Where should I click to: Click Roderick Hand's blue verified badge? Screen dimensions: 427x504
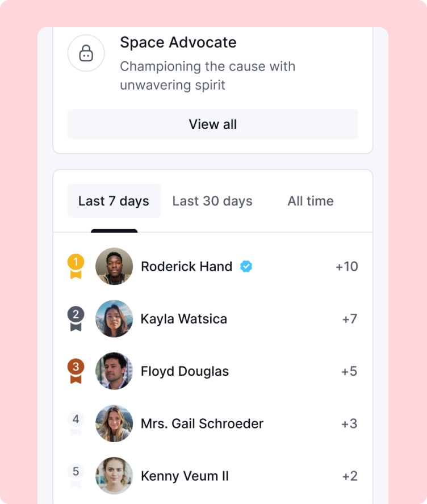point(246,266)
